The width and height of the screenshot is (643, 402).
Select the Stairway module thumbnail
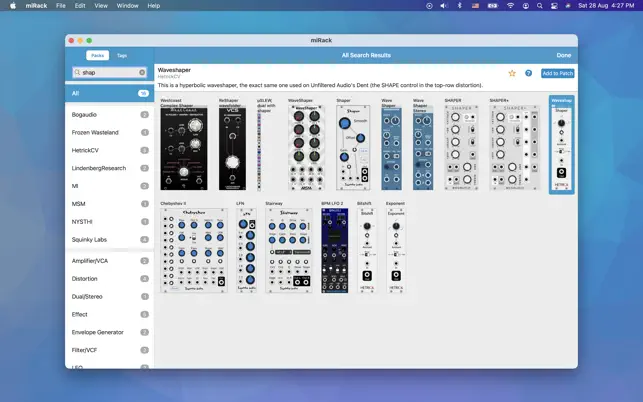[x=289, y=250]
